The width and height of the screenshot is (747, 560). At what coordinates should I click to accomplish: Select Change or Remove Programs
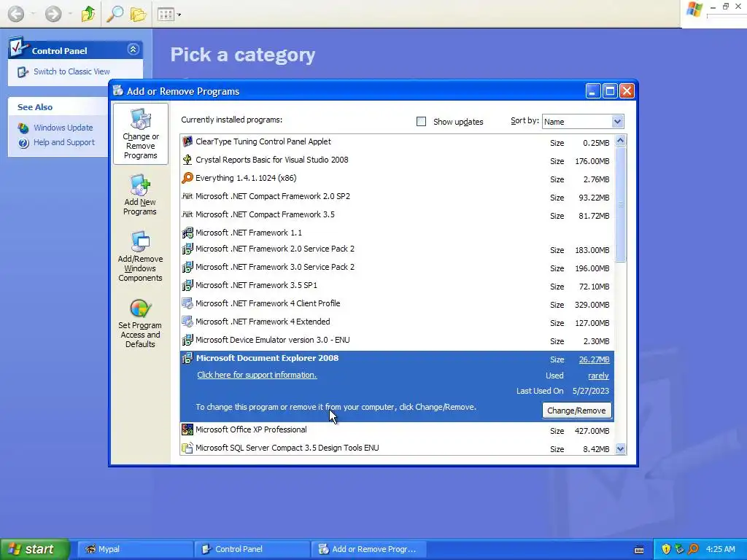pyautogui.click(x=141, y=134)
